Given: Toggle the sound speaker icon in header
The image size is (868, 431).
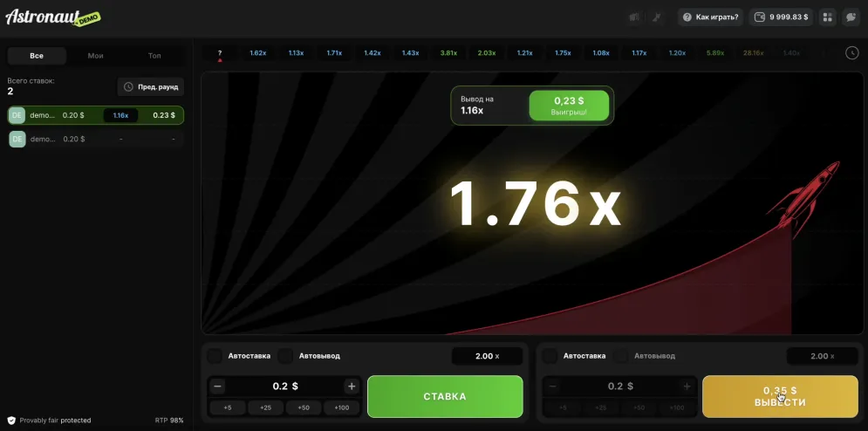Looking at the screenshot, I should coord(634,17).
